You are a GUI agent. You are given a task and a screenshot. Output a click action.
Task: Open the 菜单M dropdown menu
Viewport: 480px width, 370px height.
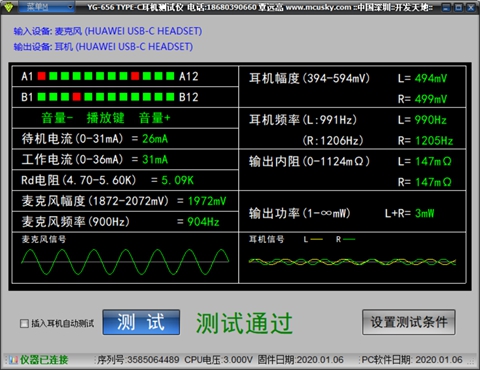[x=46, y=7]
